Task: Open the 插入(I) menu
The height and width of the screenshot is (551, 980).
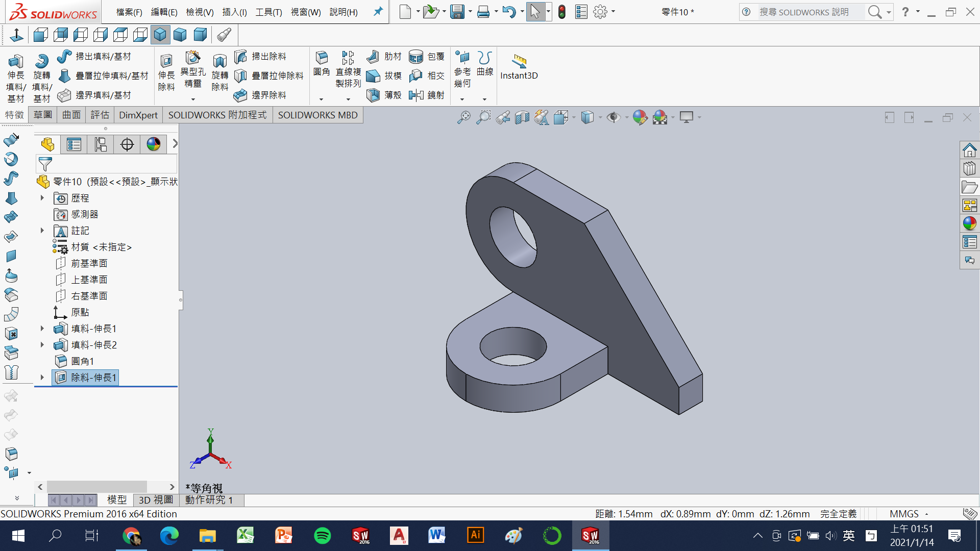Action: (234, 12)
